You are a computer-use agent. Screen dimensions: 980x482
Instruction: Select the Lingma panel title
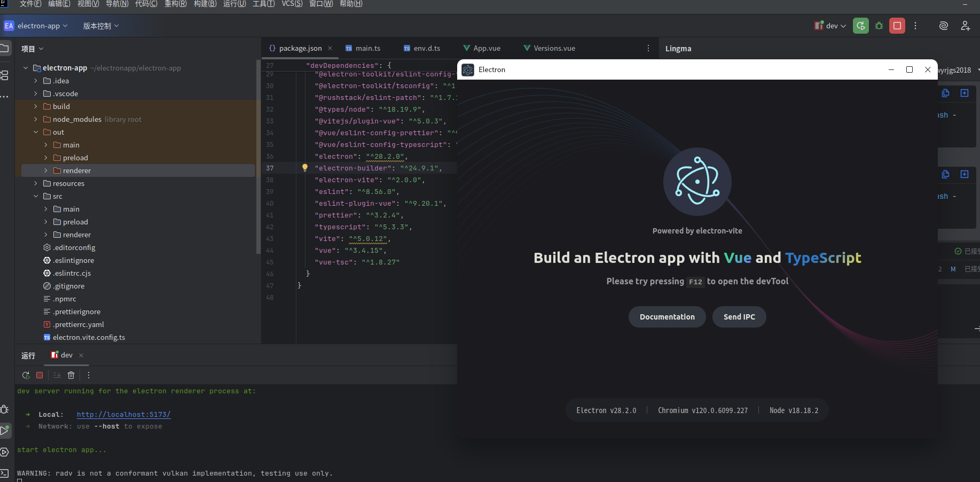point(678,49)
